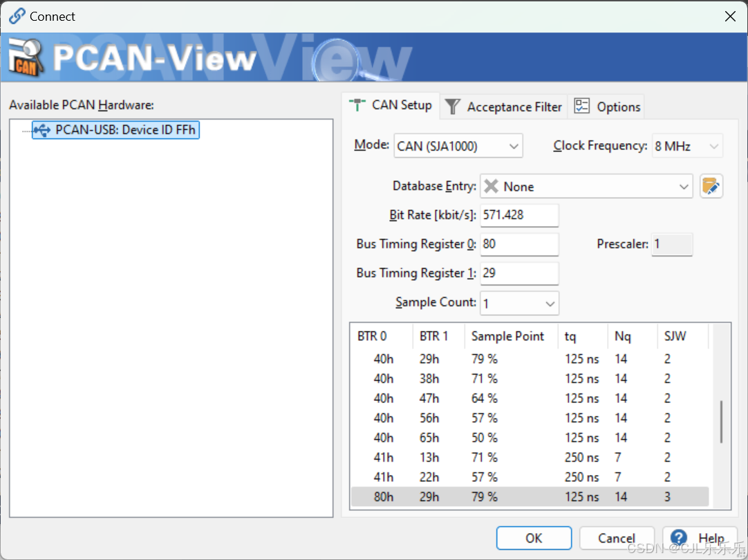Click the Cancel button
Image resolution: width=748 pixels, height=560 pixels.
(x=617, y=538)
